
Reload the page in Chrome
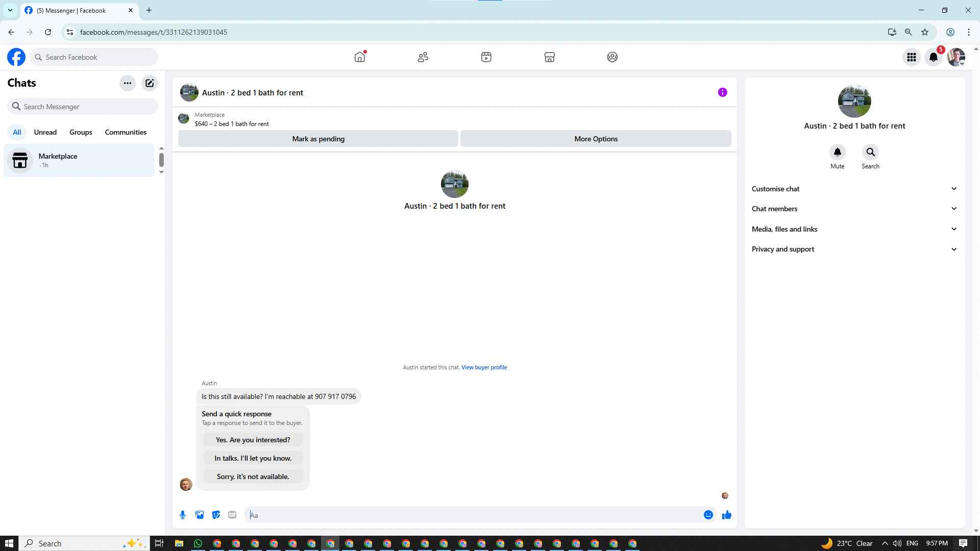pos(48,32)
